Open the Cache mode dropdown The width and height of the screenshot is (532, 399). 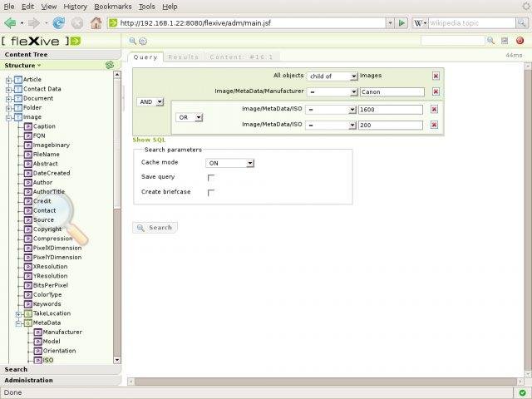pos(230,163)
